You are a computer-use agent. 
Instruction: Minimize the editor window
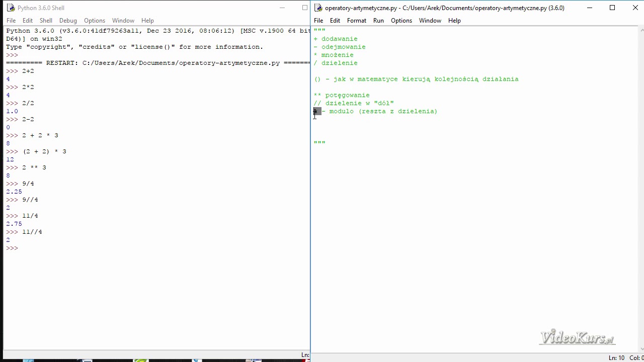[x=589, y=8]
